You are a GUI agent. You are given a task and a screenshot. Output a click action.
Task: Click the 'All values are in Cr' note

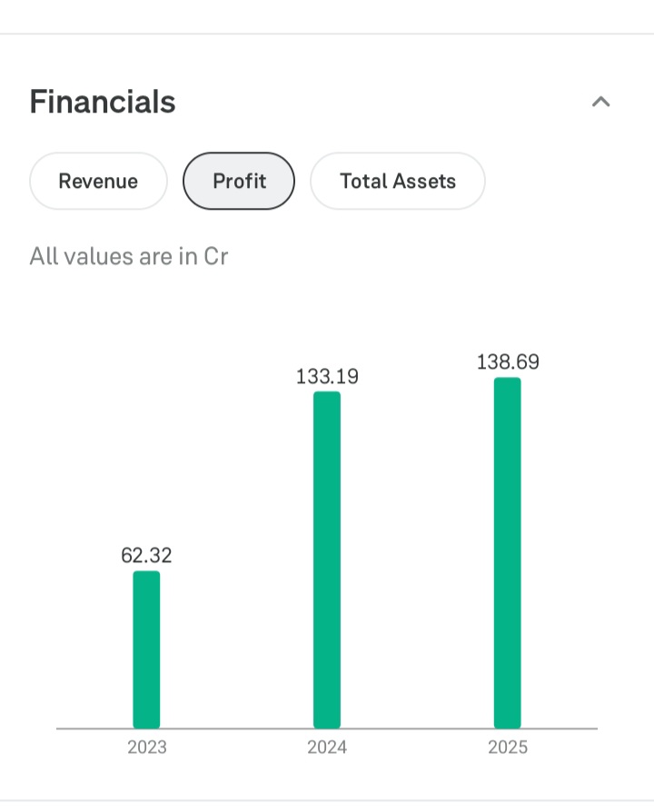(x=128, y=256)
